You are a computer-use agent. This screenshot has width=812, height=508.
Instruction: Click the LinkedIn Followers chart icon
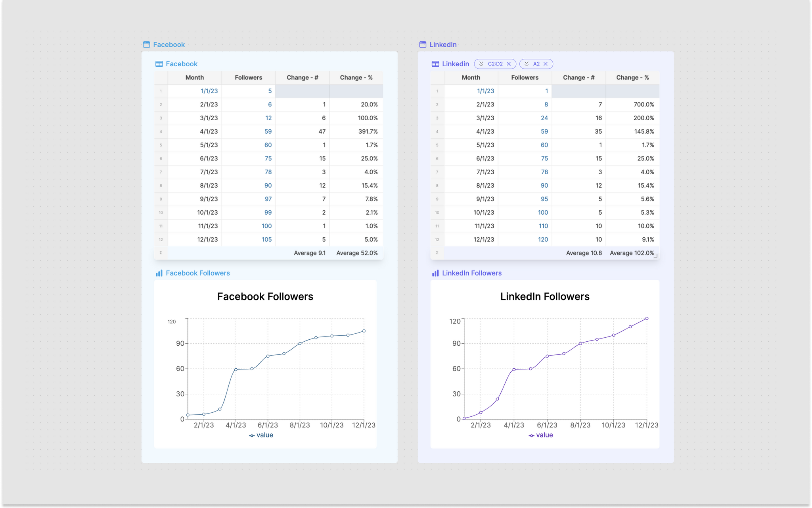click(x=435, y=273)
